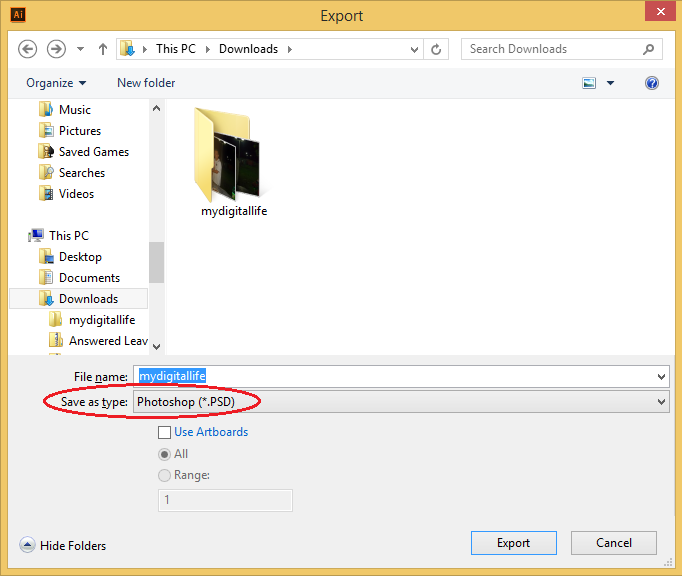Change the view using the view icon
The height and width of the screenshot is (576, 682).
(589, 83)
